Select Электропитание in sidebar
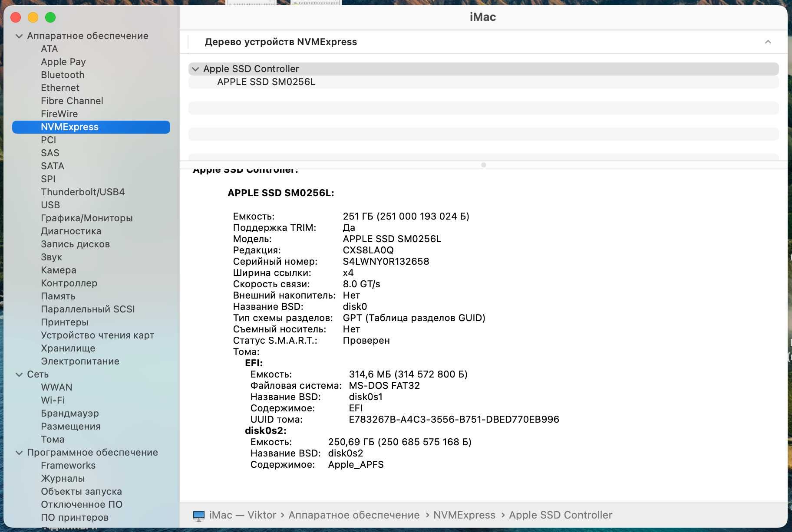The height and width of the screenshot is (532, 792). point(80,361)
